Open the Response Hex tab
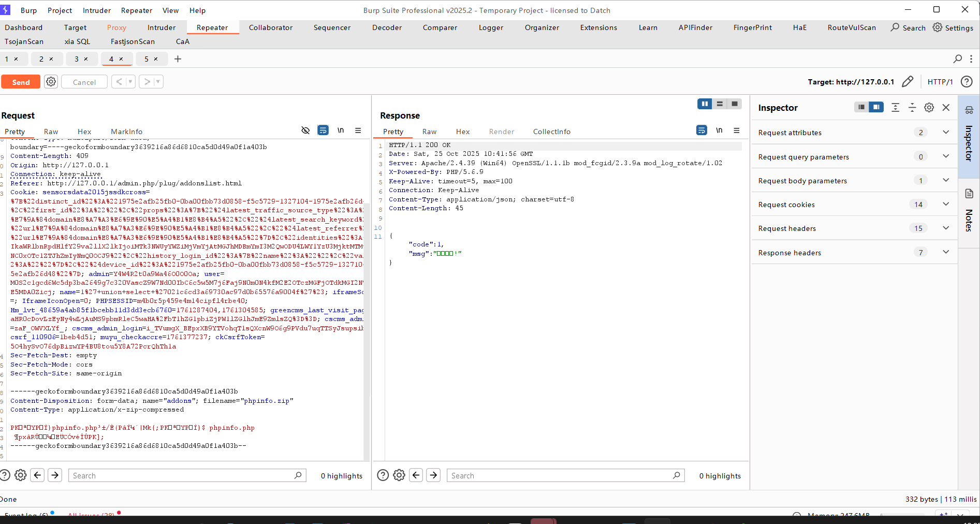The height and width of the screenshot is (524, 980). (x=462, y=132)
